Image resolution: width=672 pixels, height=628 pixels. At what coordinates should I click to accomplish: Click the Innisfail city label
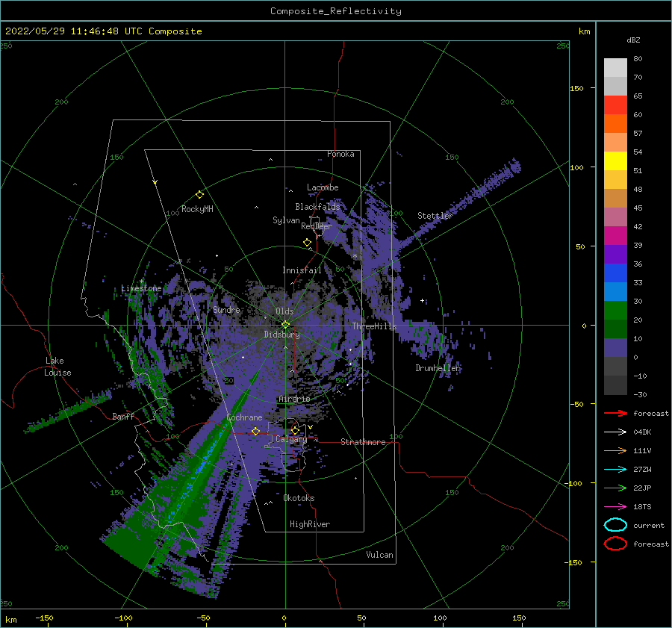[302, 270]
